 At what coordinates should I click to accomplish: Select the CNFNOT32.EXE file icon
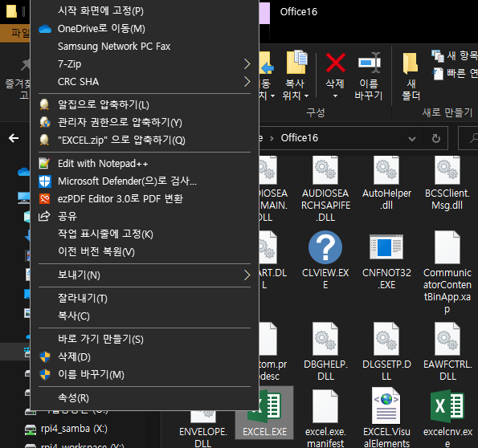[386, 246]
